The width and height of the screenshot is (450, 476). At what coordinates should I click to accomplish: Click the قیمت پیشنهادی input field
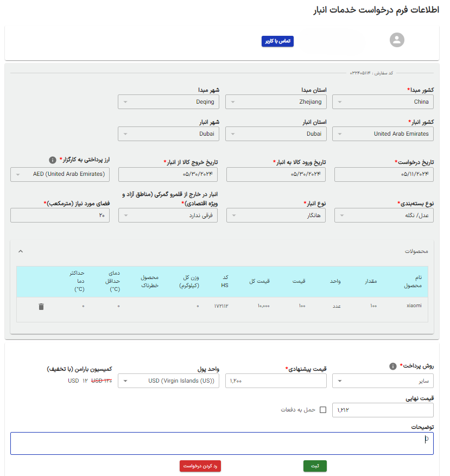point(276,381)
